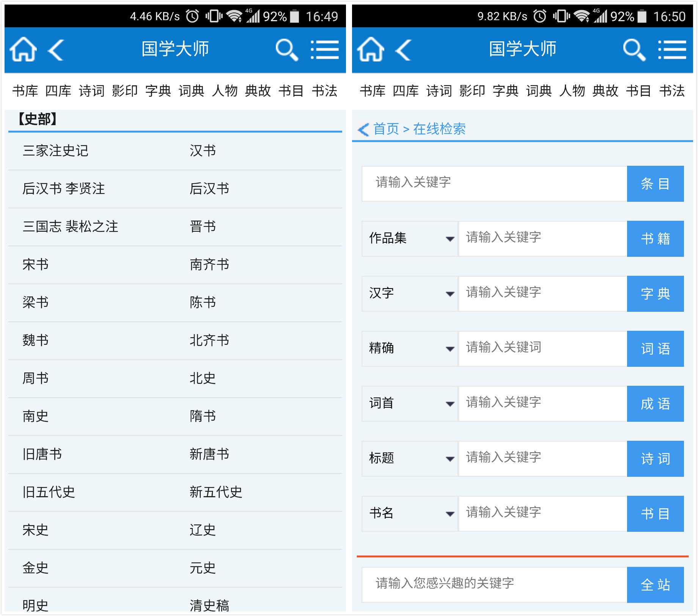Open the book 晋书

pyautogui.click(x=203, y=227)
